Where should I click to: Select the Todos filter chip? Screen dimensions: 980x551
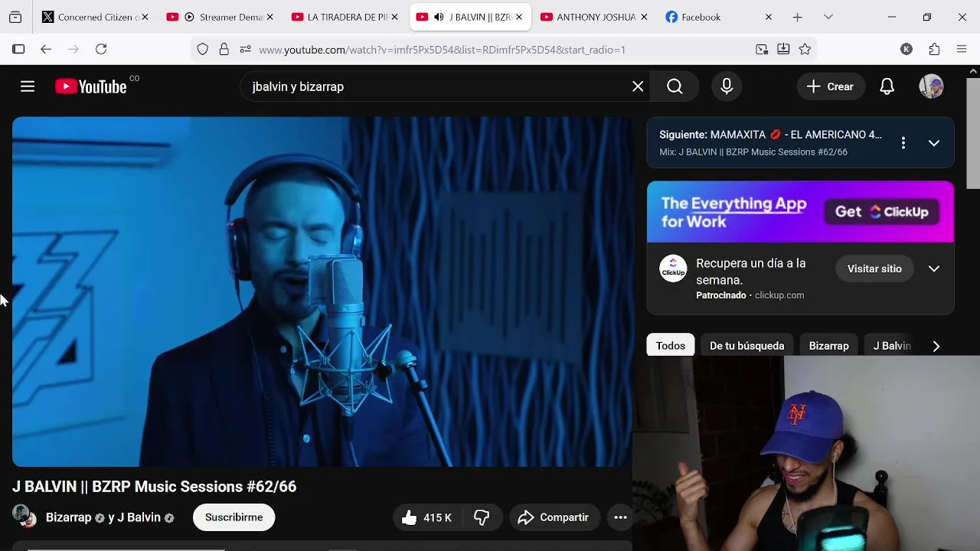[x=671, y=346]
